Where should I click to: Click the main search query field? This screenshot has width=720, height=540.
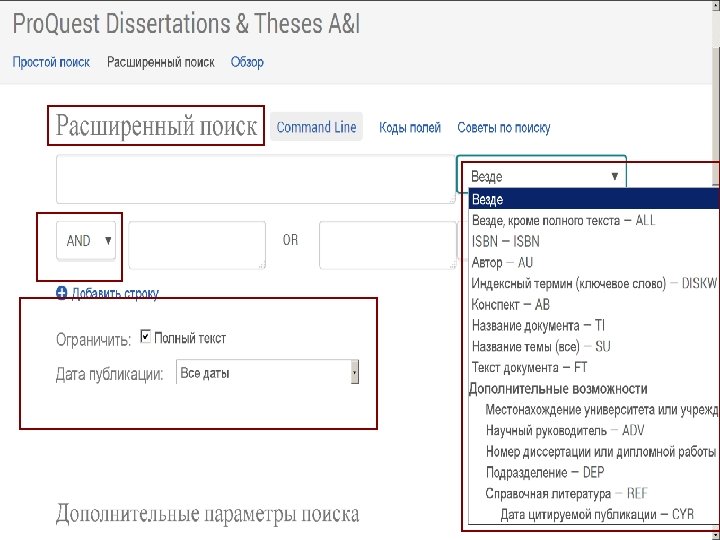pyautogui.click(x=256, y=179)
